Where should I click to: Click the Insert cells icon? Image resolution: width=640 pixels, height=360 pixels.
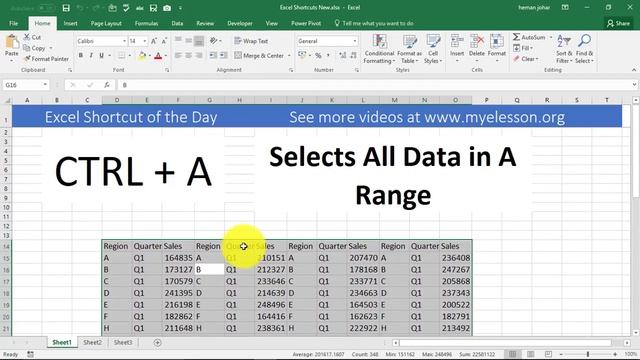coord(457,42)
